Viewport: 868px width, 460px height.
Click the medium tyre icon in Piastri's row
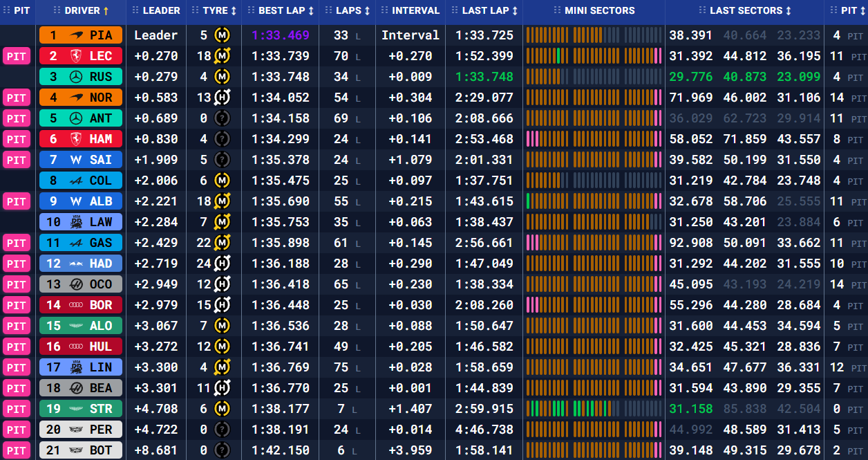click(222, 35)
